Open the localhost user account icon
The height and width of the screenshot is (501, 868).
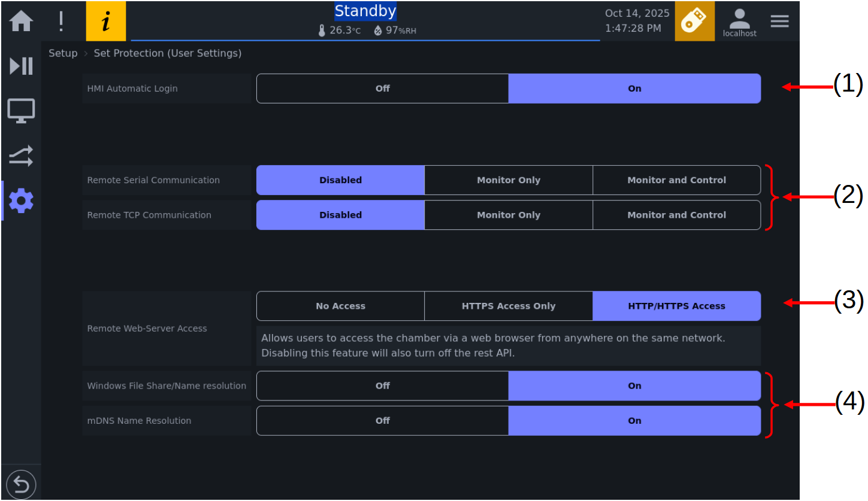click(740, 23)
